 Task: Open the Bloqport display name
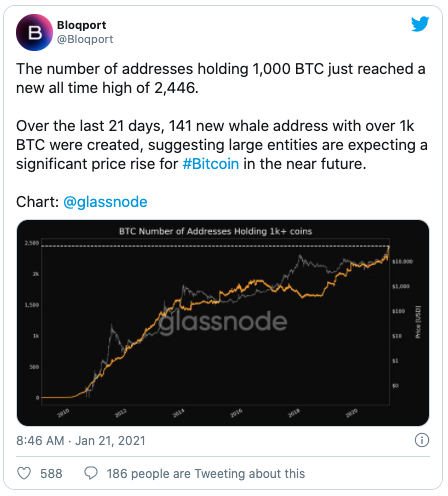point(81,25)
